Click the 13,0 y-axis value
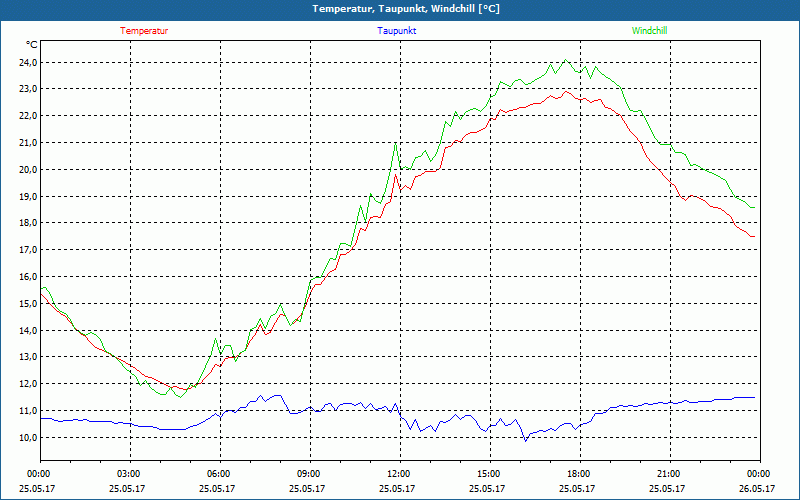 point(28,357)
